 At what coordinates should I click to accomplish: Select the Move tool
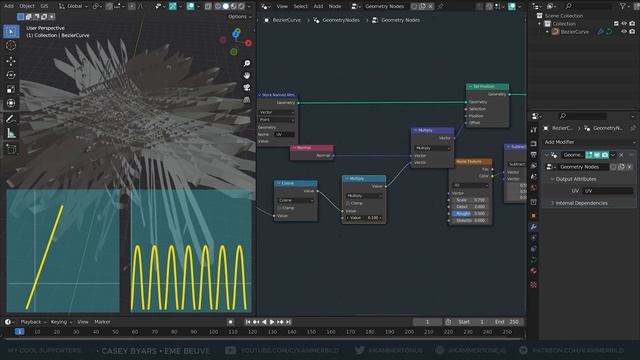coord(11,61)
